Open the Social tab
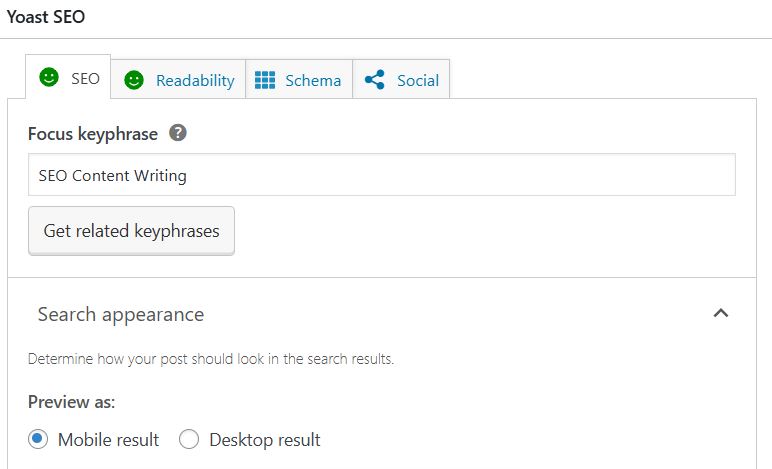The image size is (772, 469). click(x=401, y=79)
